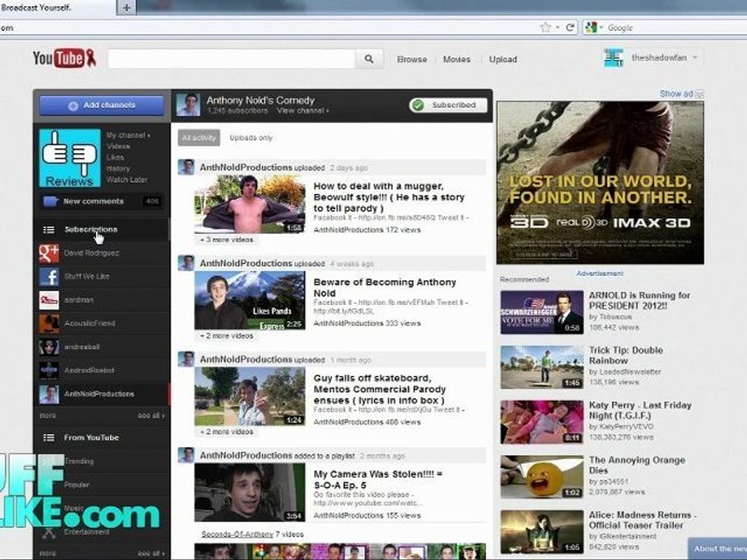Click the From YouTube list icon
This screenshot has width=747, height=560.
[48, 438]
